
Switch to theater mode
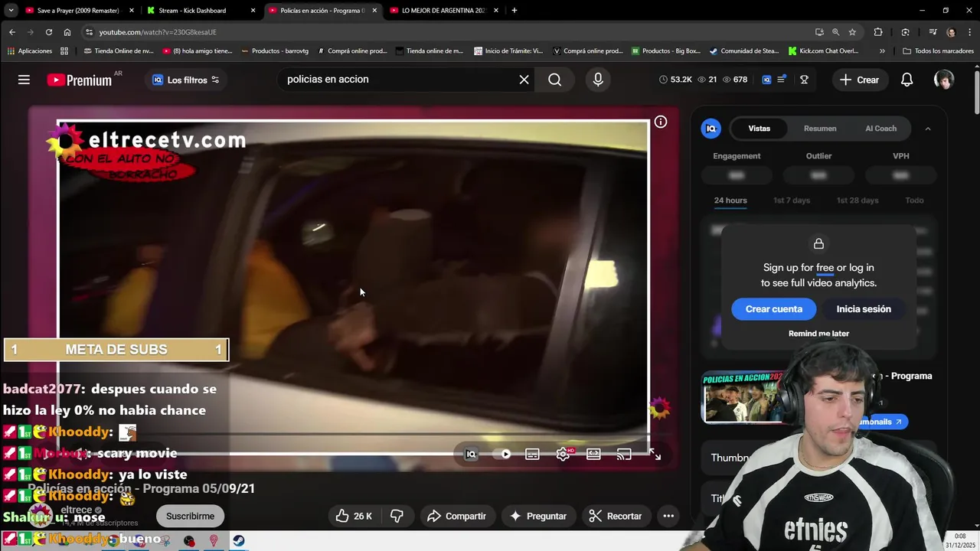[x=593, y=454]
